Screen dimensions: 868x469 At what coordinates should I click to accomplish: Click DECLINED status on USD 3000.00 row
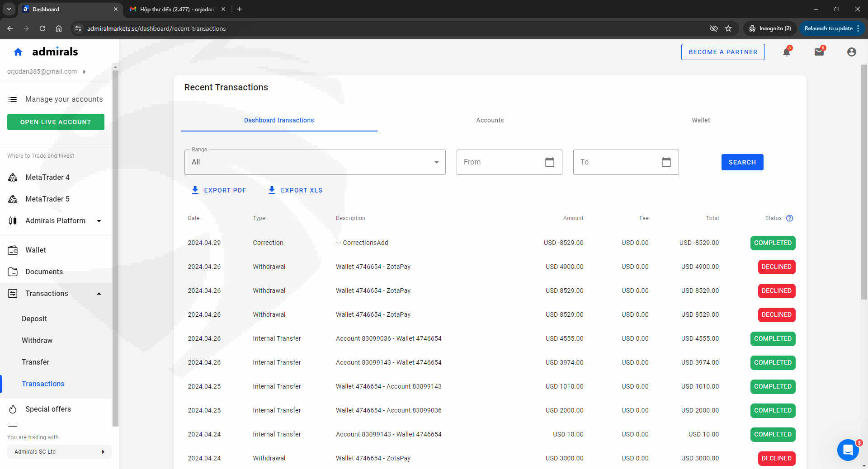coord(777,459)
